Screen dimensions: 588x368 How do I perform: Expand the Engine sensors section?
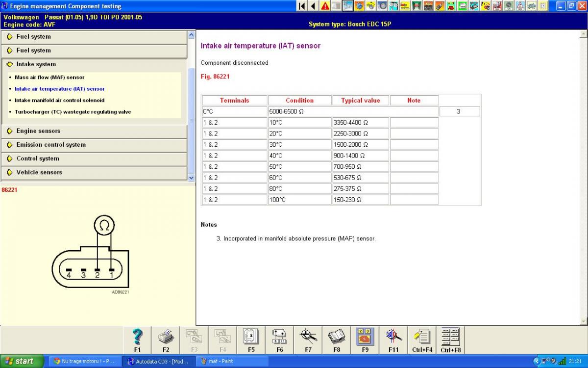tap(38, 131)
